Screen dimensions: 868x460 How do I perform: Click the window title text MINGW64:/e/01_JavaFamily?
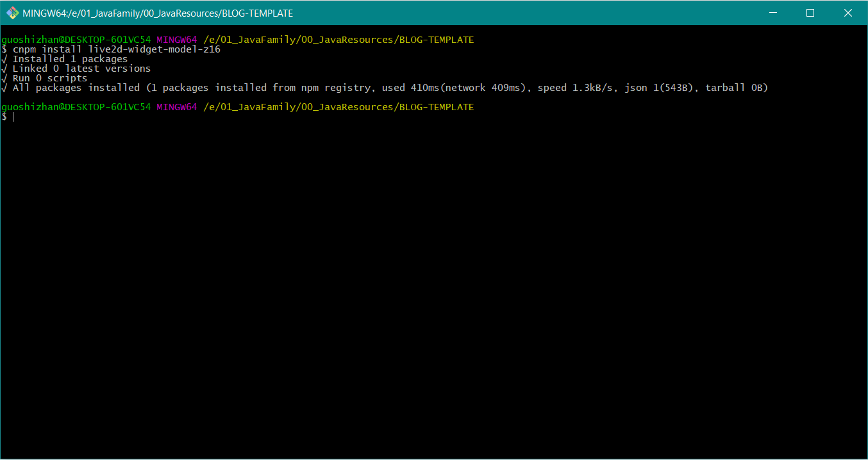[x=158, y=13]
